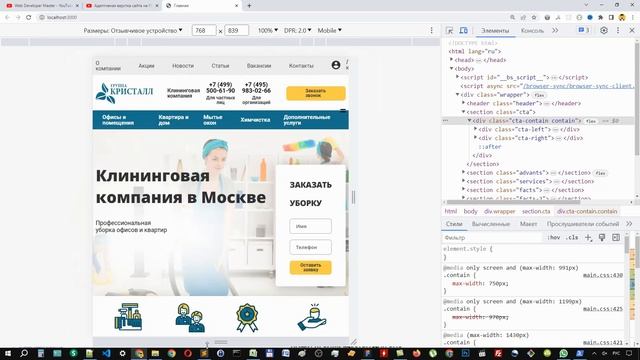Open device toolbar three-dot options
This screenshot has width=640, height=360.
pos(431,31)
